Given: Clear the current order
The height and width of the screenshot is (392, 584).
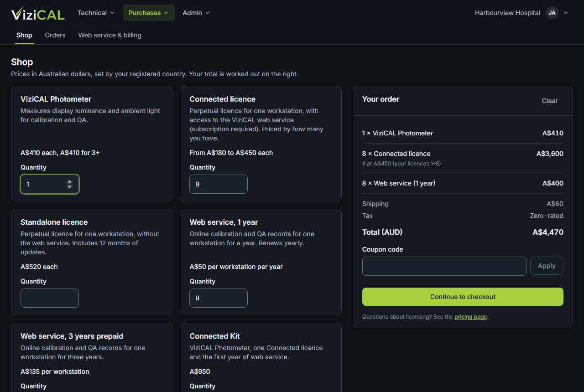Looking at the screenshot, I should [550, 101].
